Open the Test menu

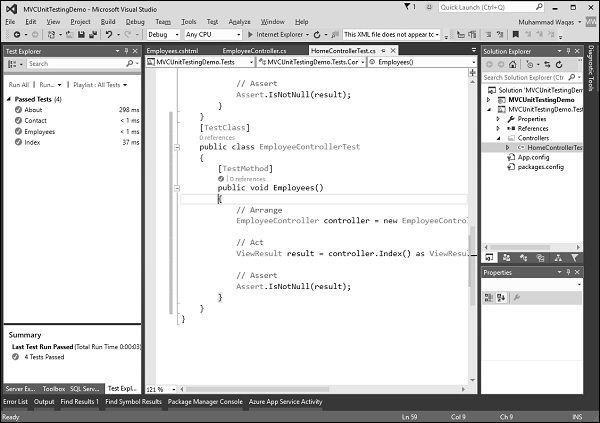[212, 22]
